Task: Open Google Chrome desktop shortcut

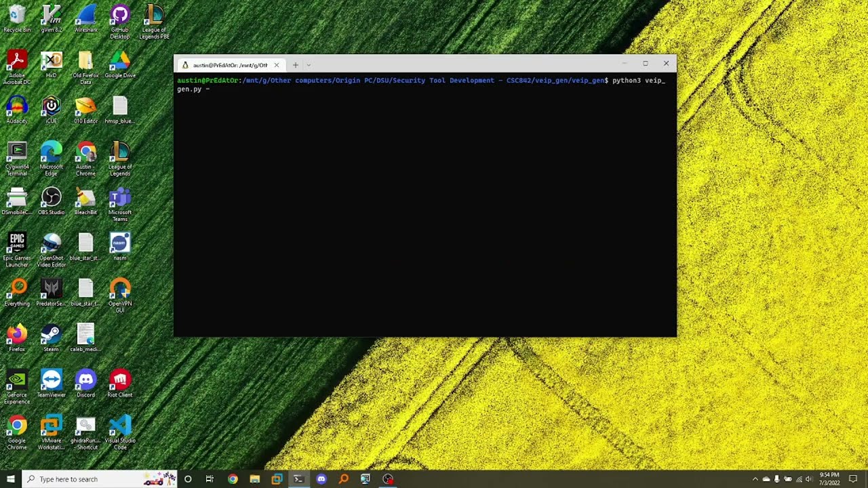Action: 17,432
